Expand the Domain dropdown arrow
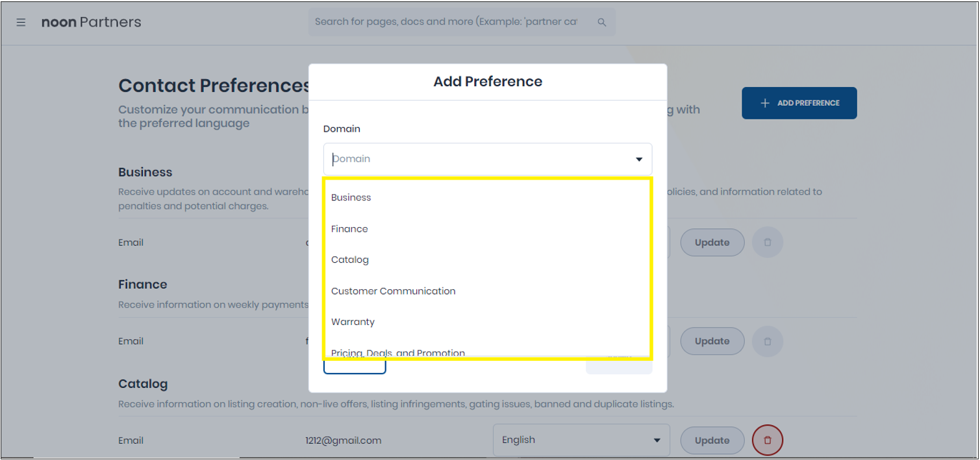 (x=639, y=160)
